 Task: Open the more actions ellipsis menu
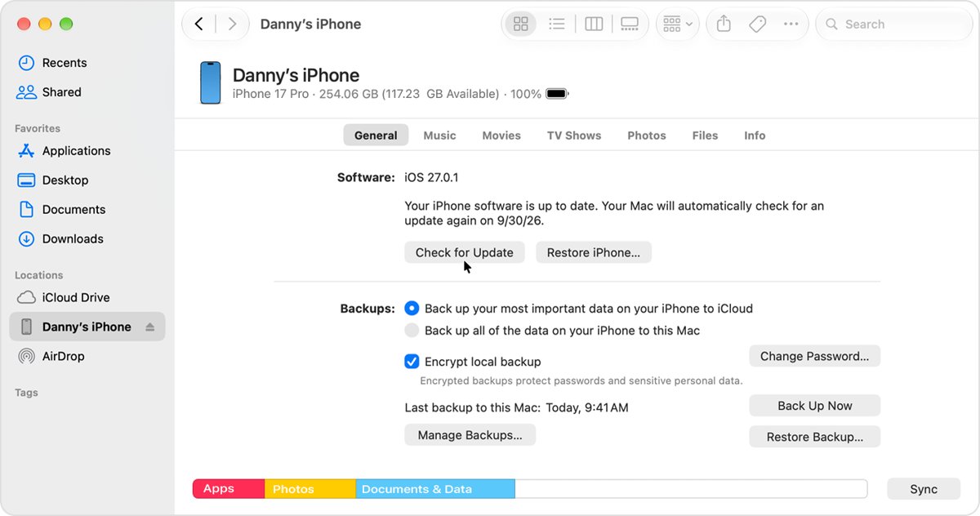791,24
